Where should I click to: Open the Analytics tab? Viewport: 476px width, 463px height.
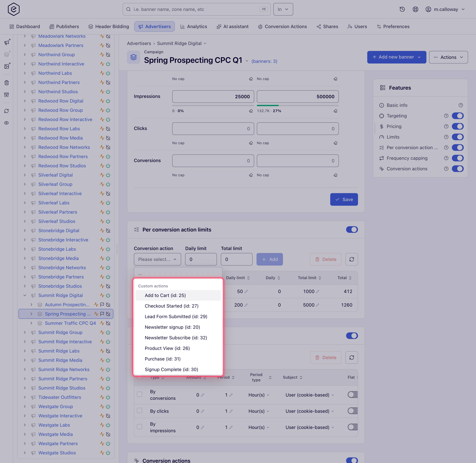pyautogui.click(x=194, y=26)
